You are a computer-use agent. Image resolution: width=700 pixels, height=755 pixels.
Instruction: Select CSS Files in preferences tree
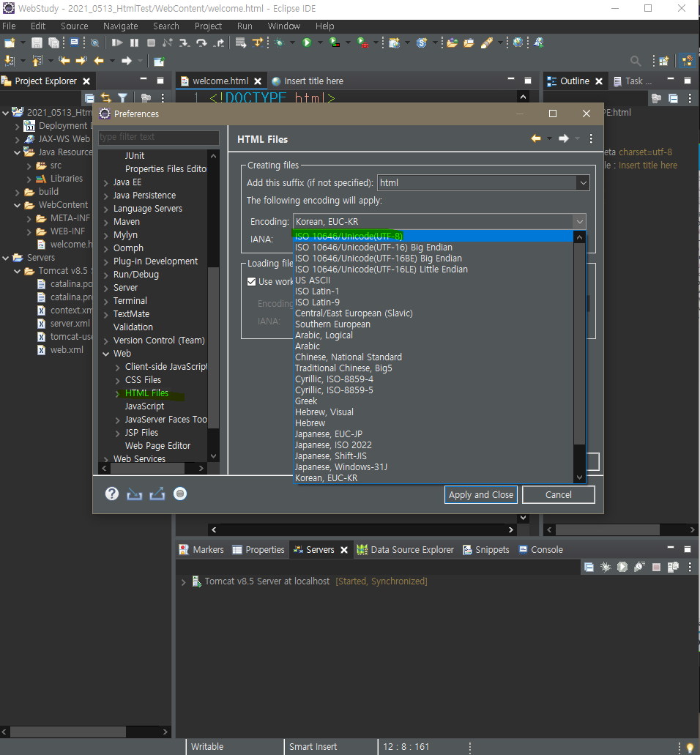point(143,380)
